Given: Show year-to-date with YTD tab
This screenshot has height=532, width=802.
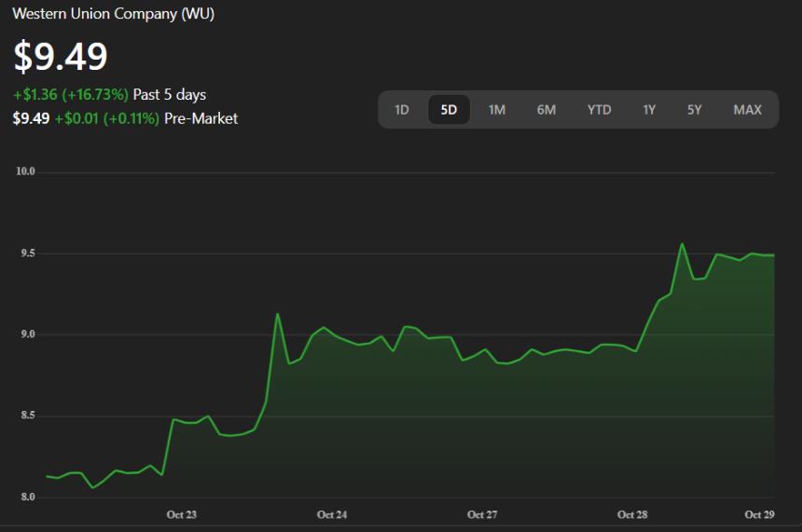Looking at the screenshot, I should tap(599, 110).
